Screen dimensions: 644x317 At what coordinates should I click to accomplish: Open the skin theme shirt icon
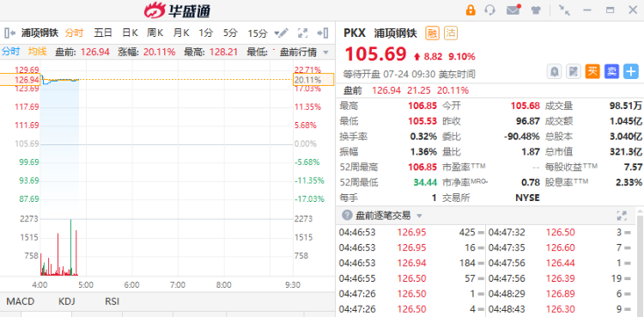[536, 10]
